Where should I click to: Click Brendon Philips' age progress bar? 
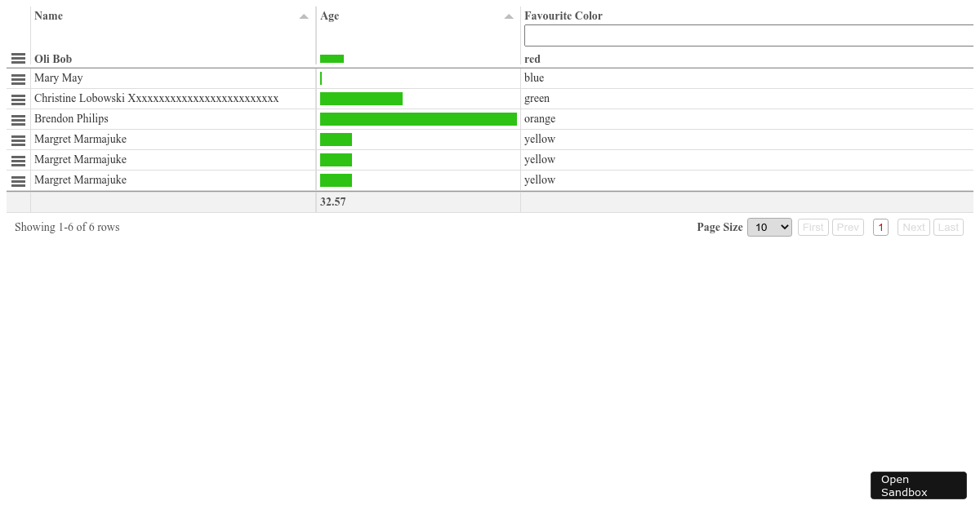[x=418, y=119]
